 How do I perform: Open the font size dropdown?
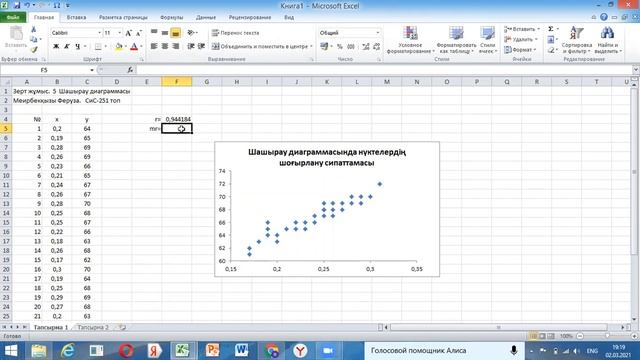point(120,33)
